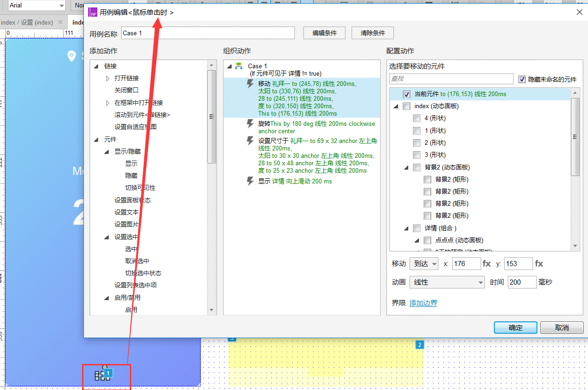Collapse index (动态面板) tree node

[x=396, y=106]
